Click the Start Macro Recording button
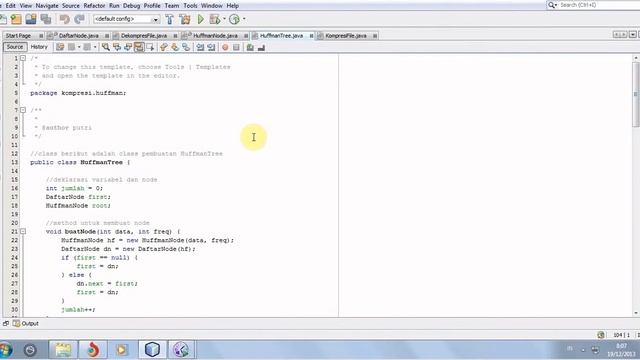 click(225, 47)
